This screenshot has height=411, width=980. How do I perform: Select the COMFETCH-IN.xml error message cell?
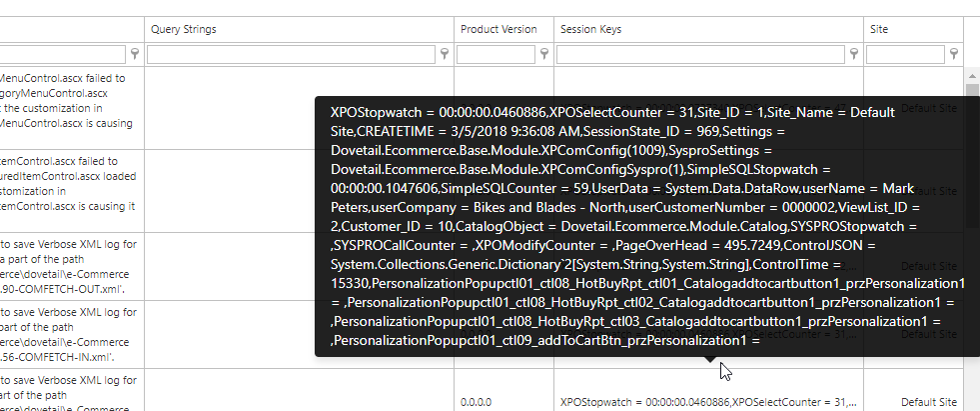[x=73, y=335]
